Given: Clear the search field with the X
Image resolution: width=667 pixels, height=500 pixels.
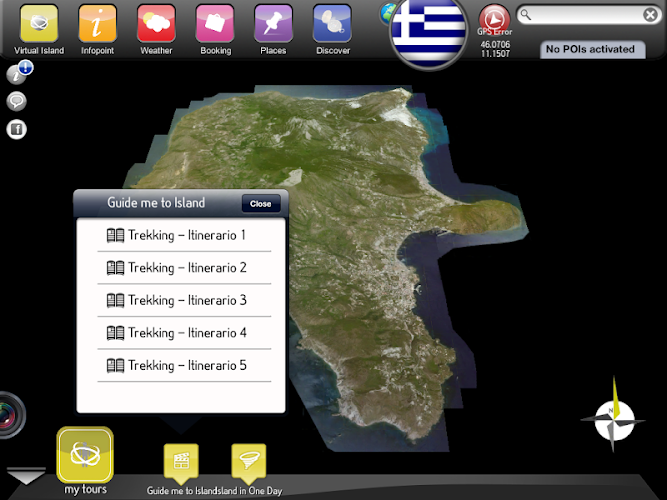Looking at the screenshot, I should [x=650, y=15].
